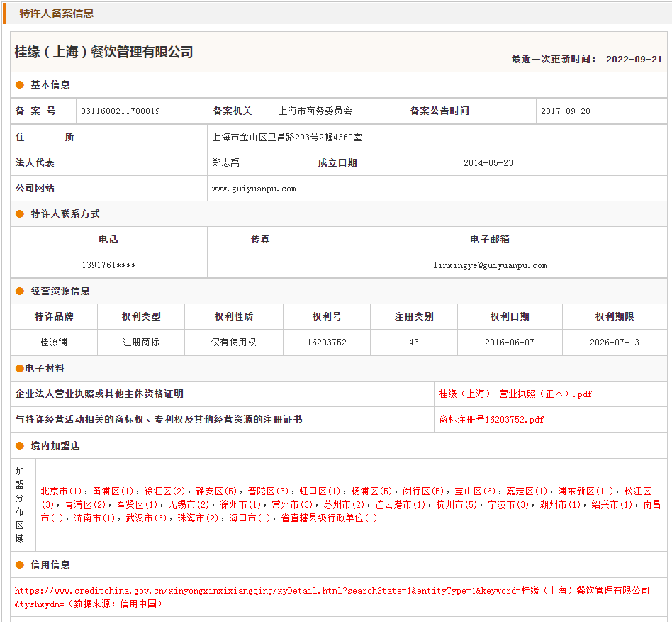Click the company website www.guiyuanpu.com text

tap(254, 189)
